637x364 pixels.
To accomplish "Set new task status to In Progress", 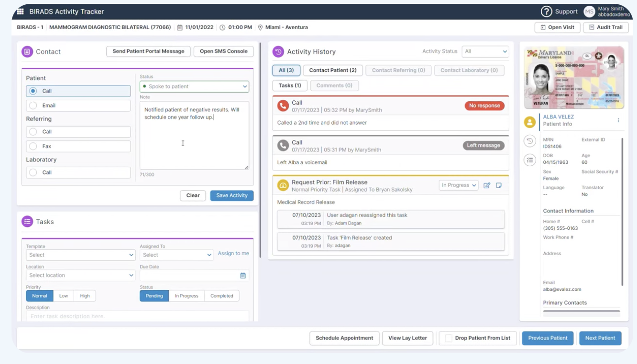I will 187,296.
